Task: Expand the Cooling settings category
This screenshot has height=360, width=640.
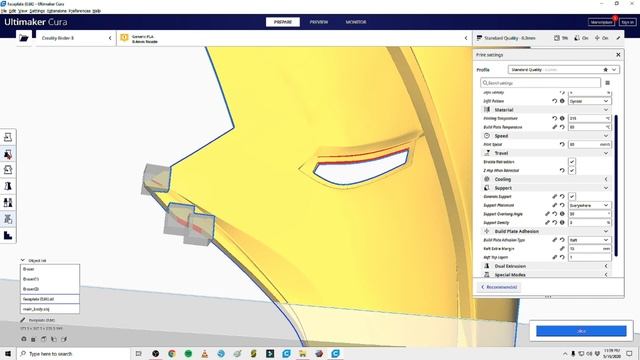Action: point(547,179)
